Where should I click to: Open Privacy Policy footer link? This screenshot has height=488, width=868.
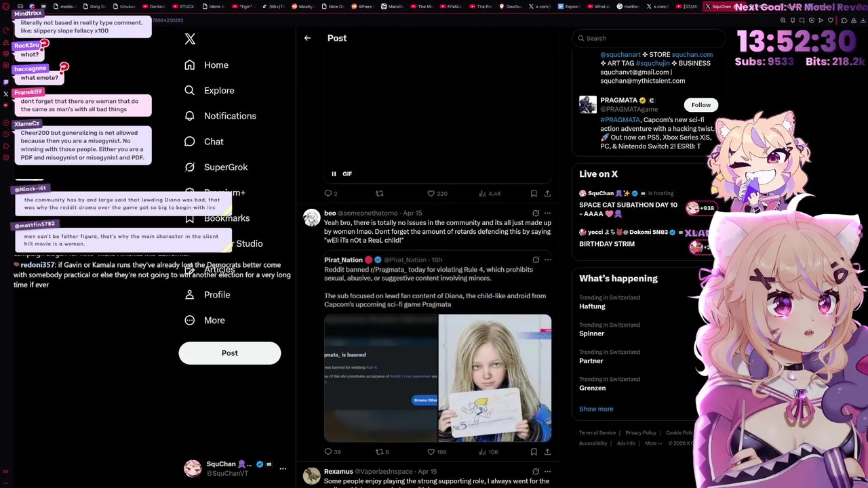point(641,433)
